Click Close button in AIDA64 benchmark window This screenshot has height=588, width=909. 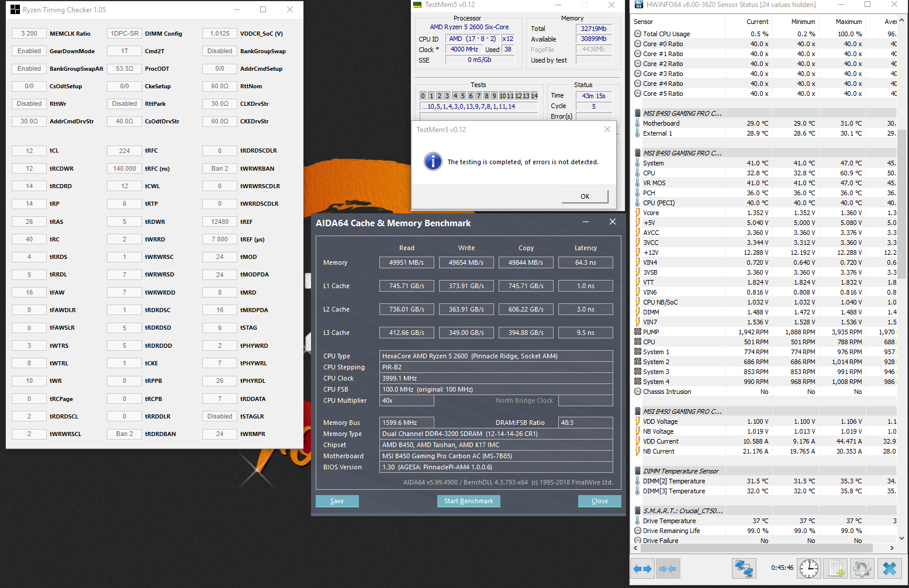600,501
